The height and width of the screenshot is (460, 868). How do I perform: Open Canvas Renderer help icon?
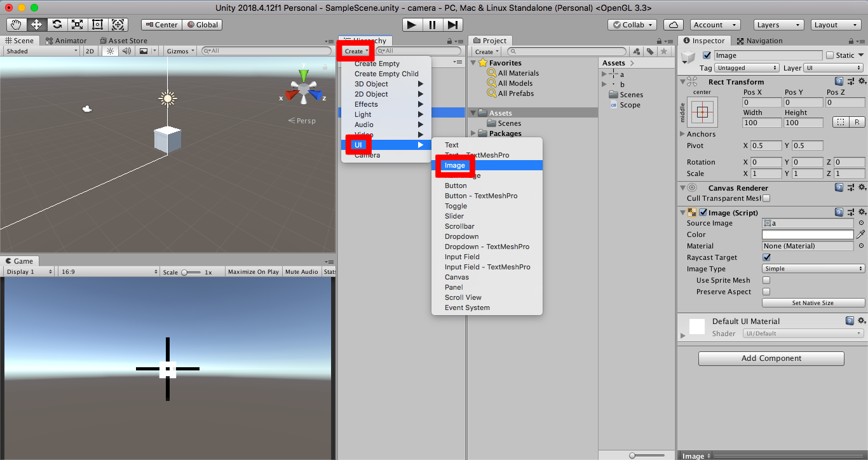[x=839, y=187]
